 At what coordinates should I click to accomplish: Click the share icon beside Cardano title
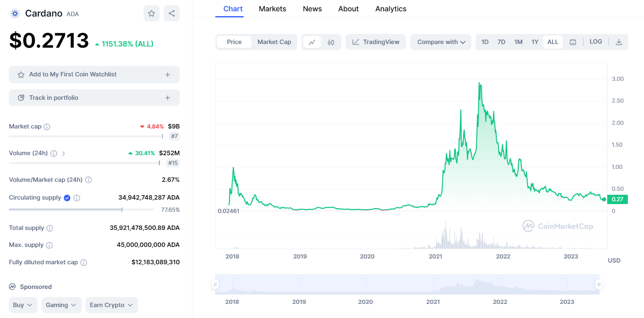click(x=172, y=13)
